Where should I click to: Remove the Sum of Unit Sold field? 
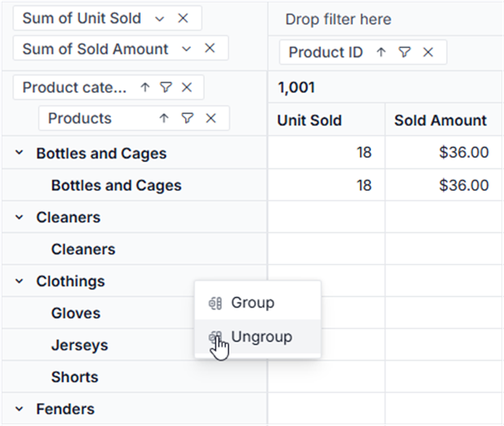182,18
